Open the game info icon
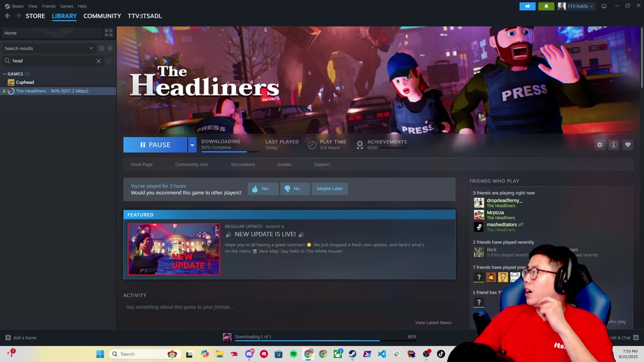 [x=613, y=145]
